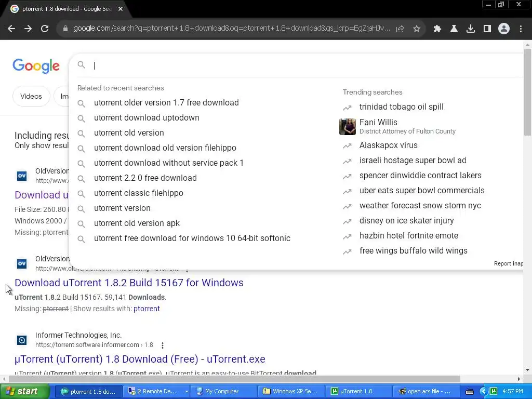The image size is (532, 399).
Task: Click the horizontal page scrollbar thumb
Action: [234, 379]
